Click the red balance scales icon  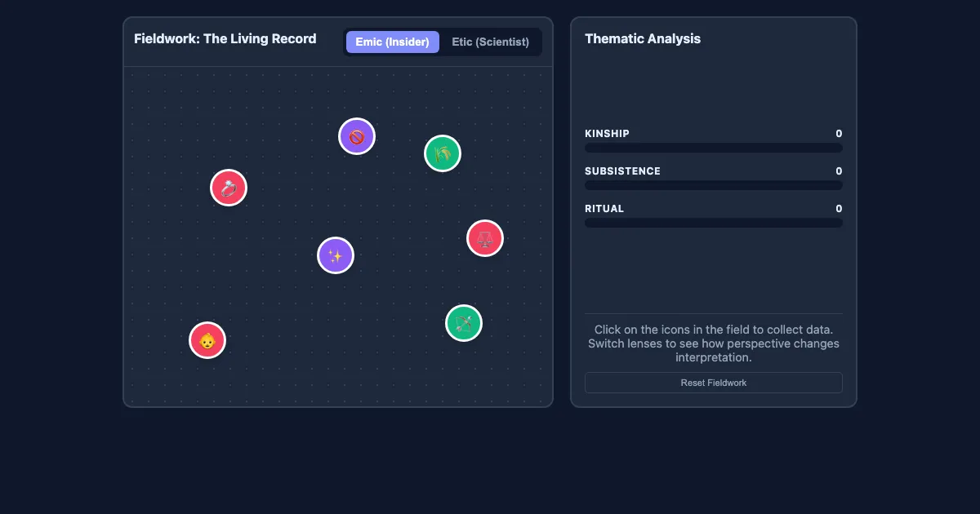pos(485,238)
